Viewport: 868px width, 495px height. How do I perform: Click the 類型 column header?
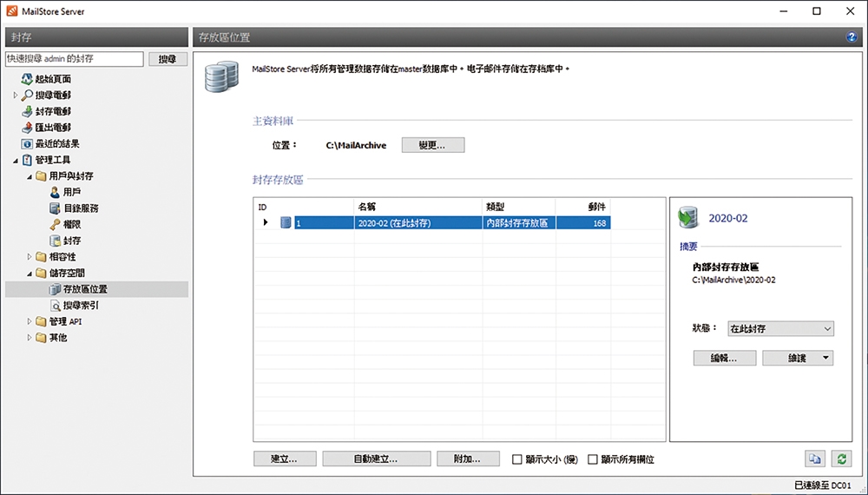(x=519, y=207)
